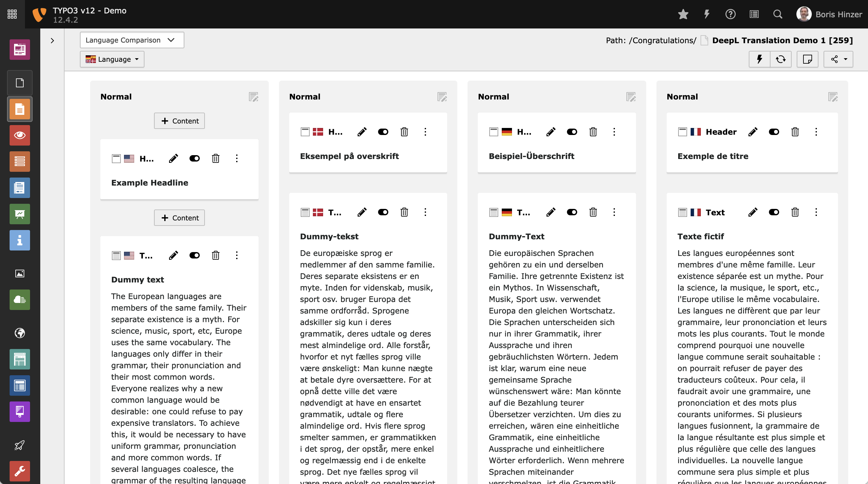The height and width of the screenshot is (484, 868).
Task: Click the more options icon on Texte fictif
Action: coord(816,211)
